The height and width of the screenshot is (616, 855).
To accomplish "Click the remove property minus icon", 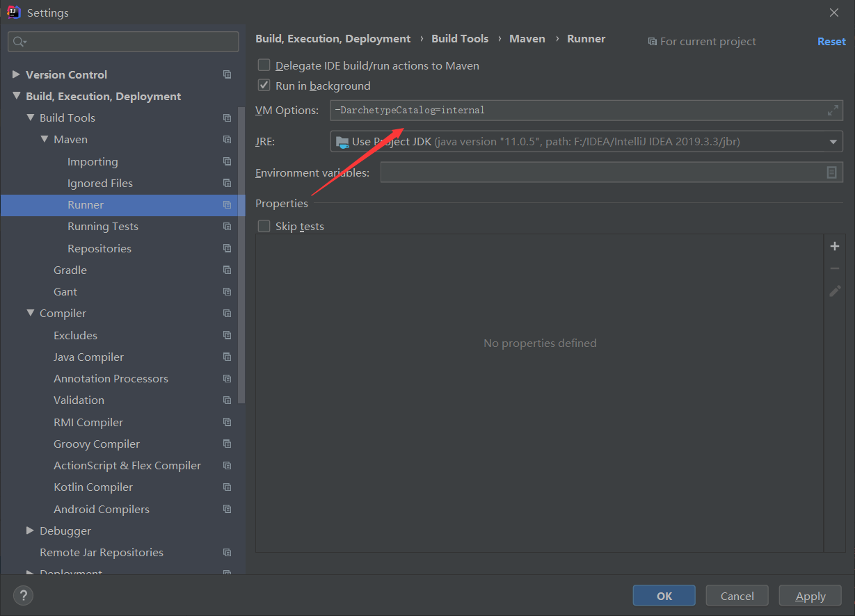I will coord(835,268).
